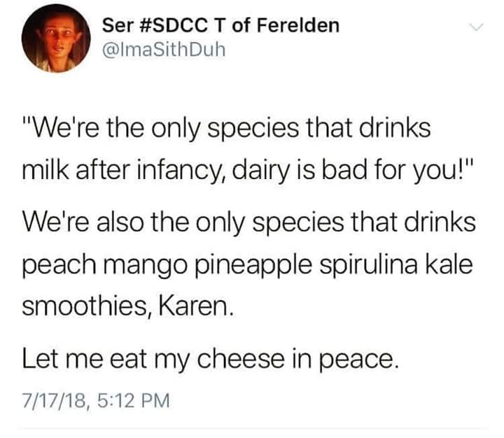The image size is (504, 438).
Task: Click the display name "Ser #SDCC T of Ferelden"
Action: click(x=220, y=26)
